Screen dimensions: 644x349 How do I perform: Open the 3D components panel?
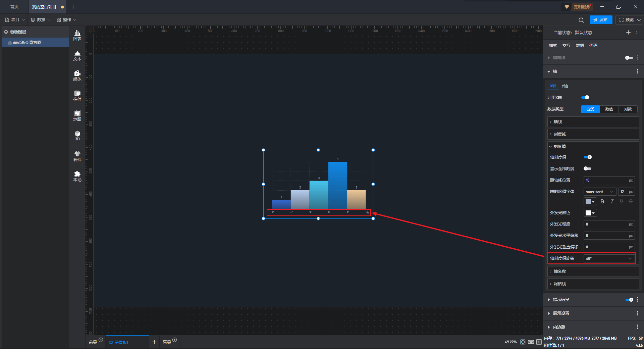click(x=77, y=136)
